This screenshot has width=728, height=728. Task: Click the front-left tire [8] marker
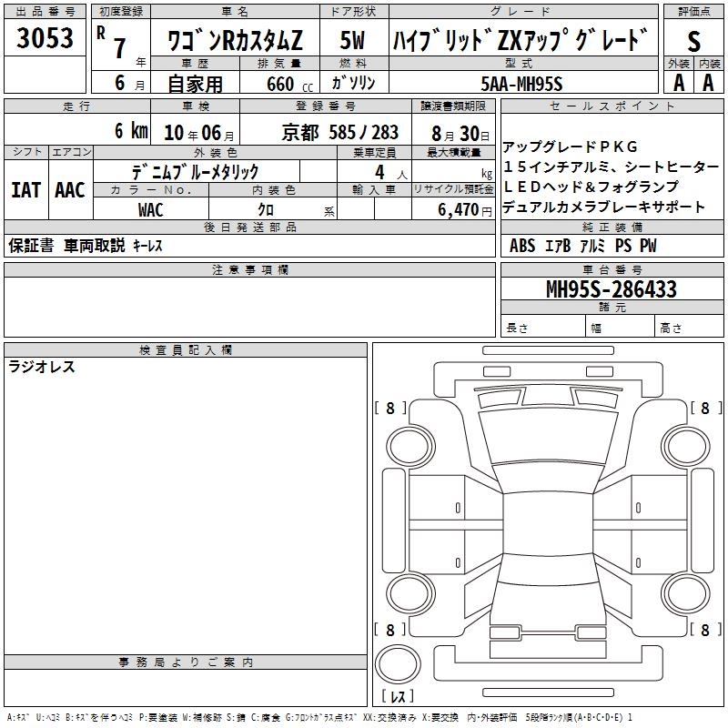[391, 409]
